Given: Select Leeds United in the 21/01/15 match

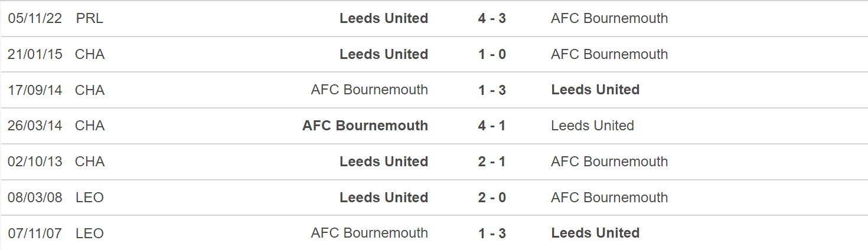Looking at the screenshot, I should (x=384, y=54).
